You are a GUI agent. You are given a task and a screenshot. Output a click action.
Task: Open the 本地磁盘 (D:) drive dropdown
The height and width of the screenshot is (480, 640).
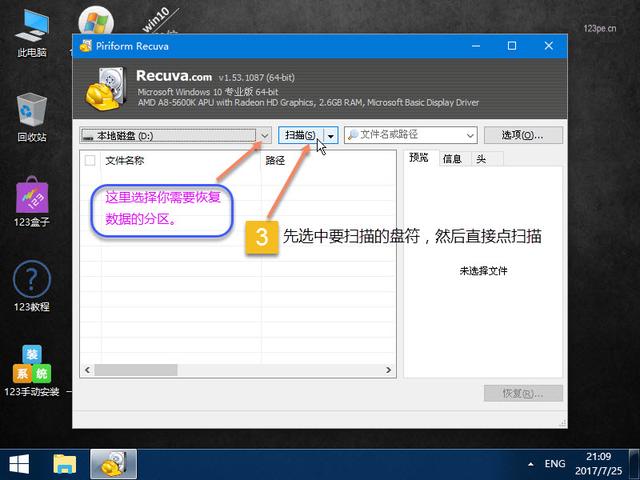(175, 136)
